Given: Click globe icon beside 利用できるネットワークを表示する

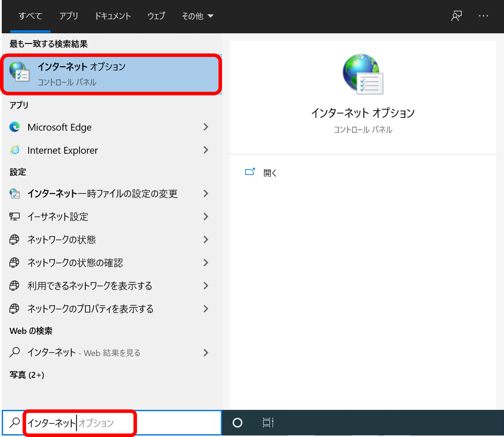Looking at the screenshot, I should [14, 286].
